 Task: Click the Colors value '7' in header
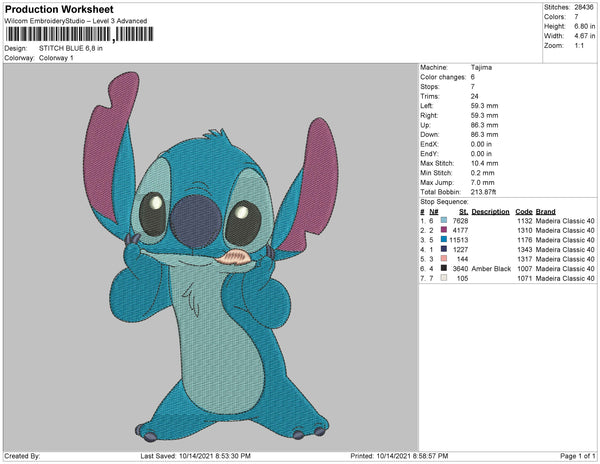click(576, 17)
